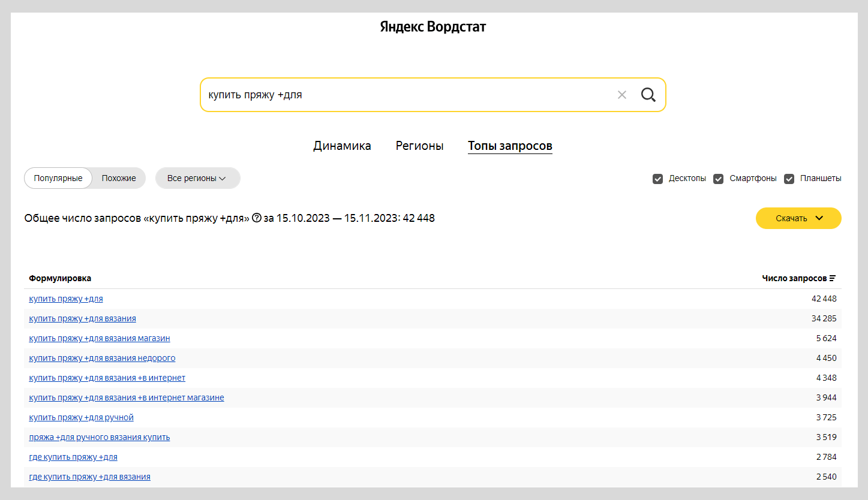Open link ending with '+в интернет магазине'

point(127,397)
